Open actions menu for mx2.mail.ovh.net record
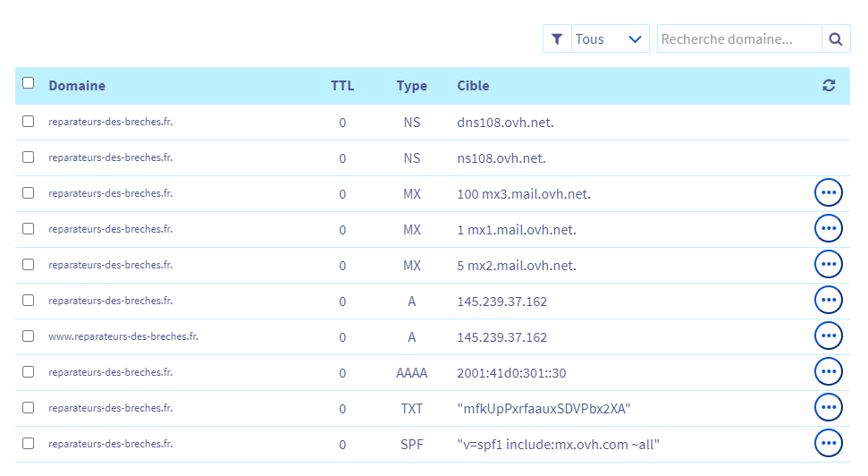The width and height of the screenshot is (868, 476). pos(829,265)
